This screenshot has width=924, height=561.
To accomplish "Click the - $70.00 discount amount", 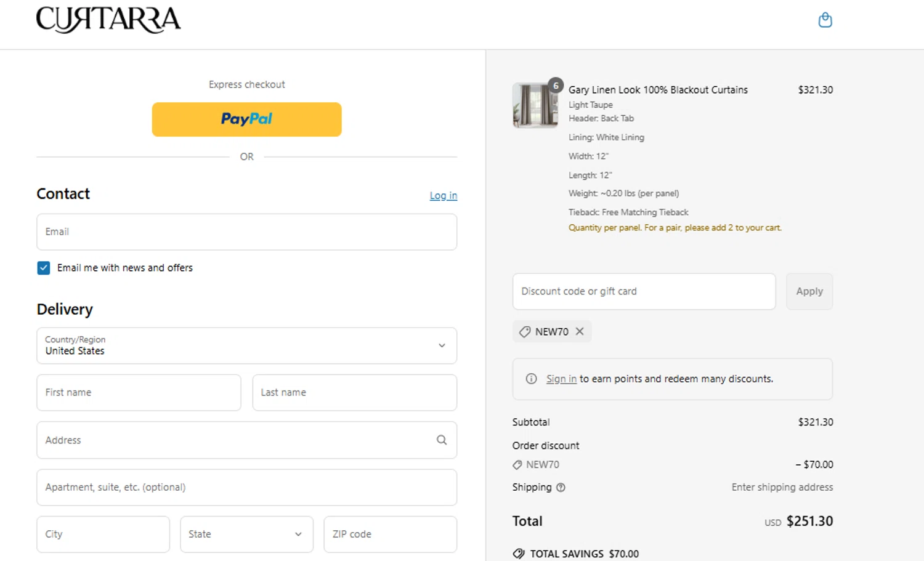I will (x=814, y=464).
